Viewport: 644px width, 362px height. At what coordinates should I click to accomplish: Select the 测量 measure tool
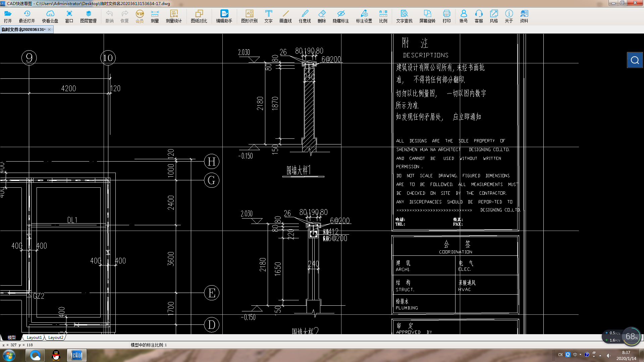coord(155,16)
